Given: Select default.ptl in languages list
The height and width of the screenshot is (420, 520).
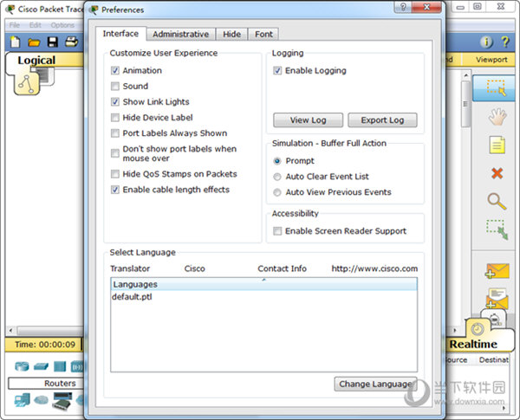Looking at the screenshot, I should click(x=132, y=297).
